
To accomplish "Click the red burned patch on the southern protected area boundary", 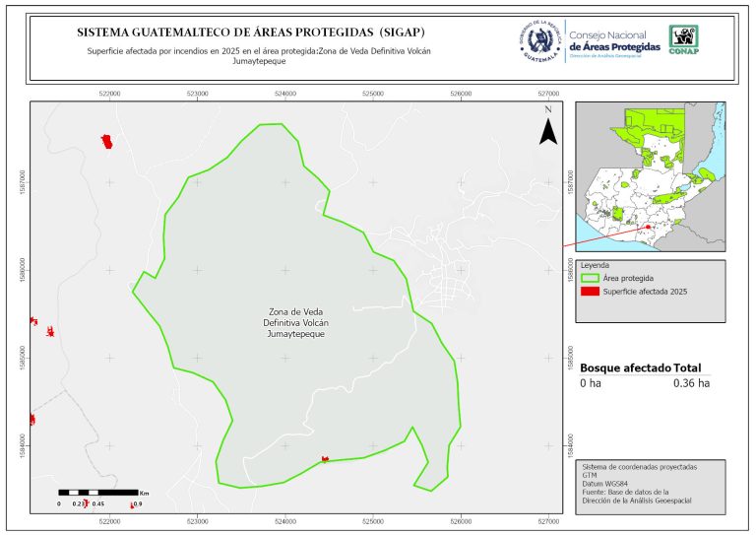I will 325,459.
